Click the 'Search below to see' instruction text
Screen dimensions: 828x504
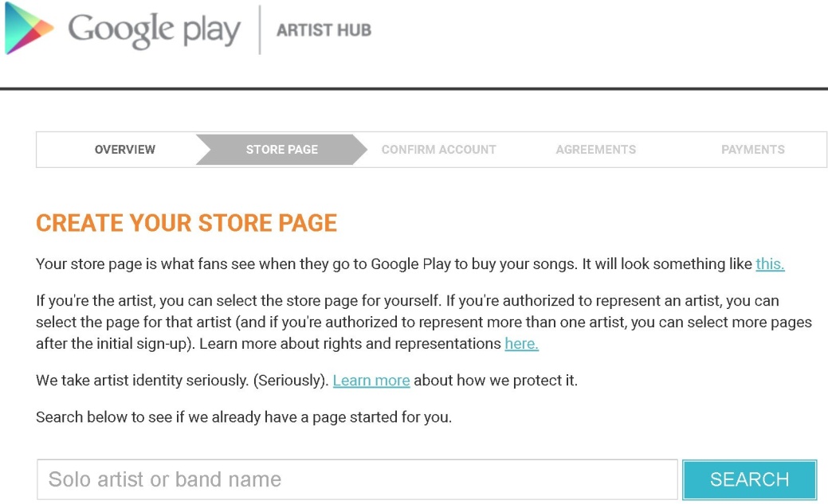244,417
